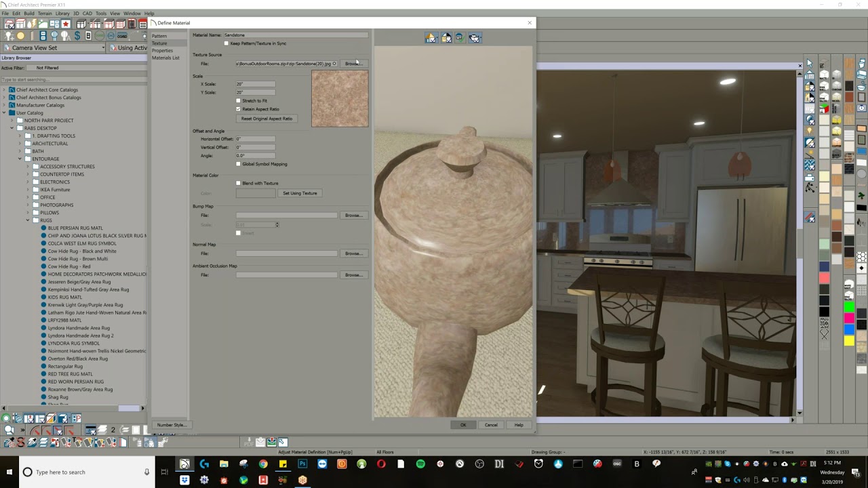Viewport: 868px width, 488px height.
Task: Click the yellow color swatch right toolbar
Action: click(x=848, y=340)
